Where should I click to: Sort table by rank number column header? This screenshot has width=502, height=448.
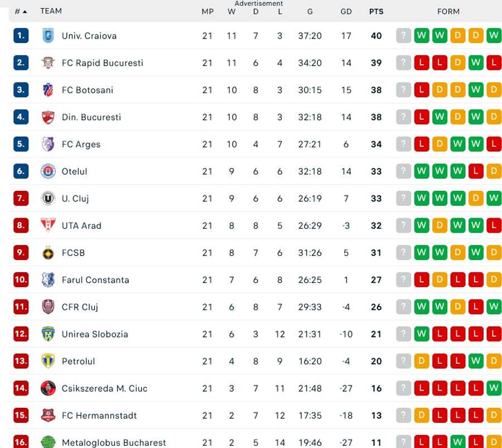pyautogui.click(x=21, y=11)
